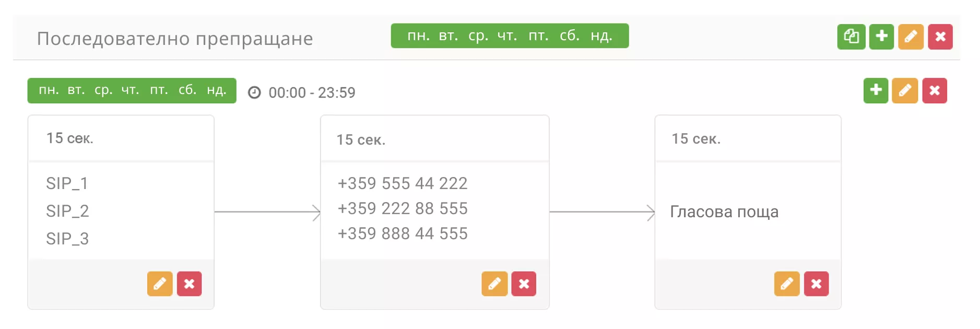Screen dimensions: 980x329
Task: Edit the Гласова поща step card
Action: click(787, 284)
